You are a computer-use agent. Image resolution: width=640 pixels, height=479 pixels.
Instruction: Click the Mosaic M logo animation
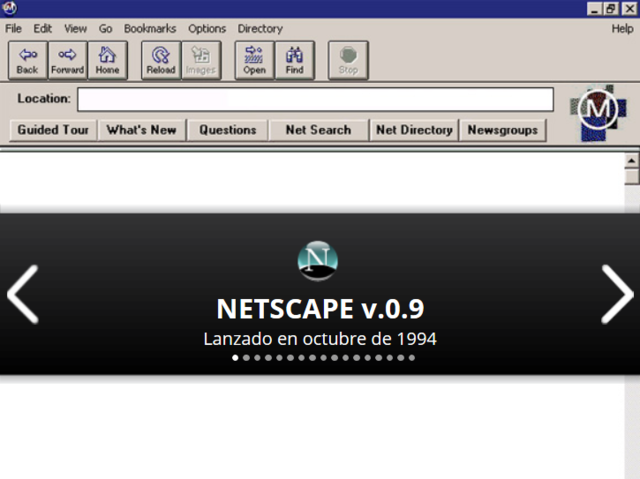(x=598, y=113)
